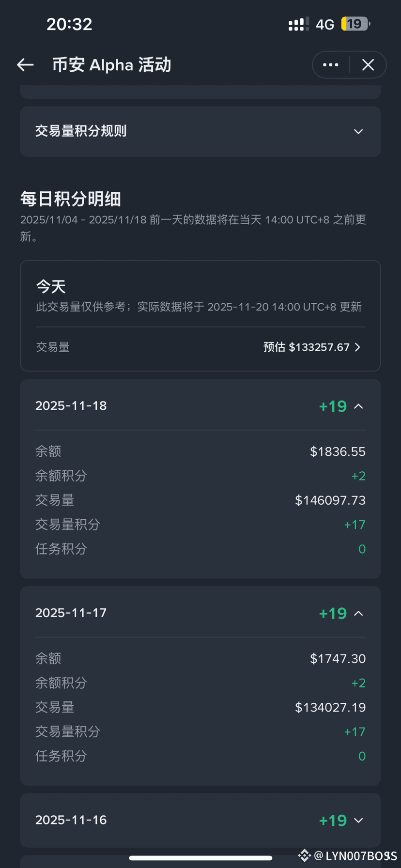Tap the cellular signal strength icon

298,24
